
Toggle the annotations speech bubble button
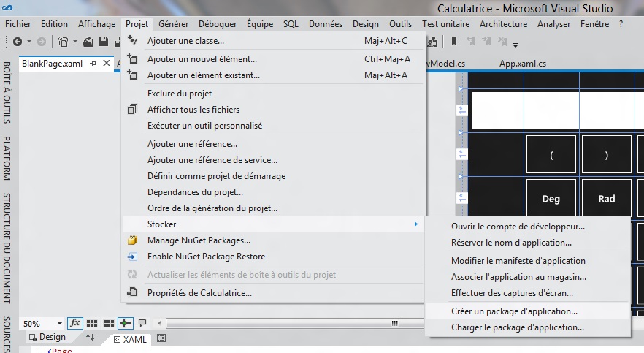coord(142,323)
